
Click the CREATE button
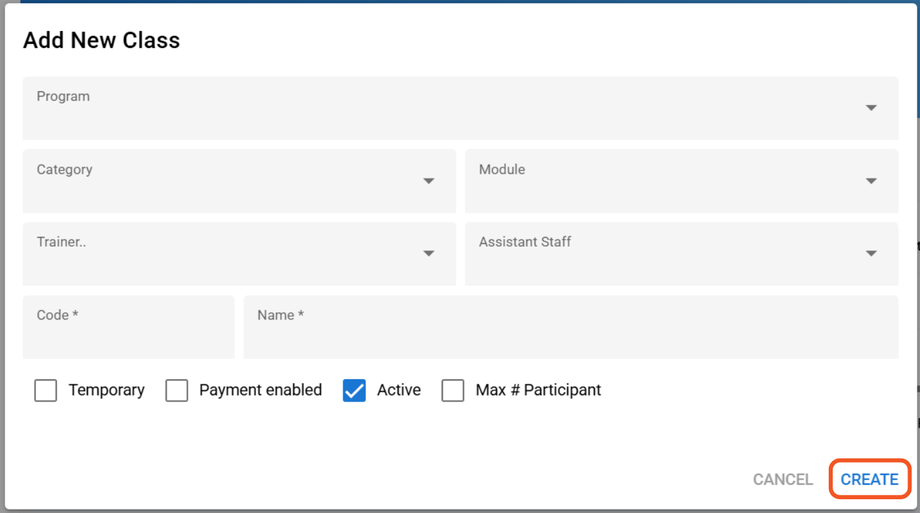pyautogui.click(x=869, y=480)
